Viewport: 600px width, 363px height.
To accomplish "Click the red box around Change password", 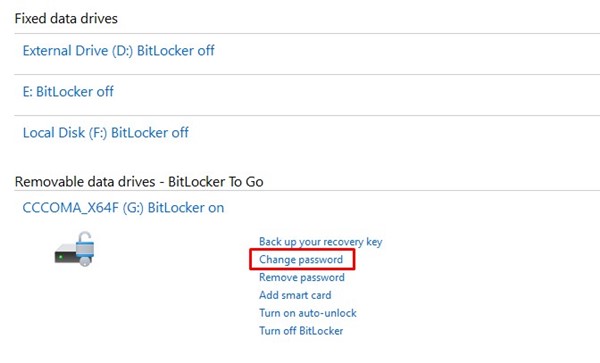I will [302, 259].
